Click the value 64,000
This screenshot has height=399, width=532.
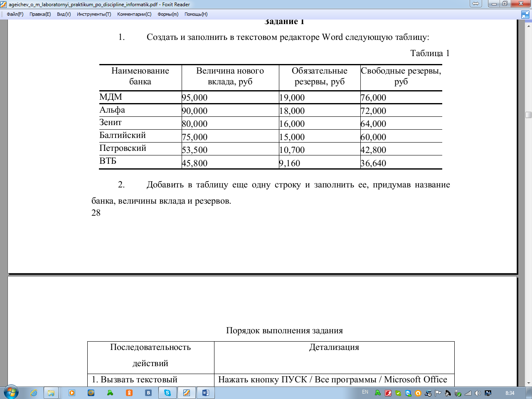point(373,124)
